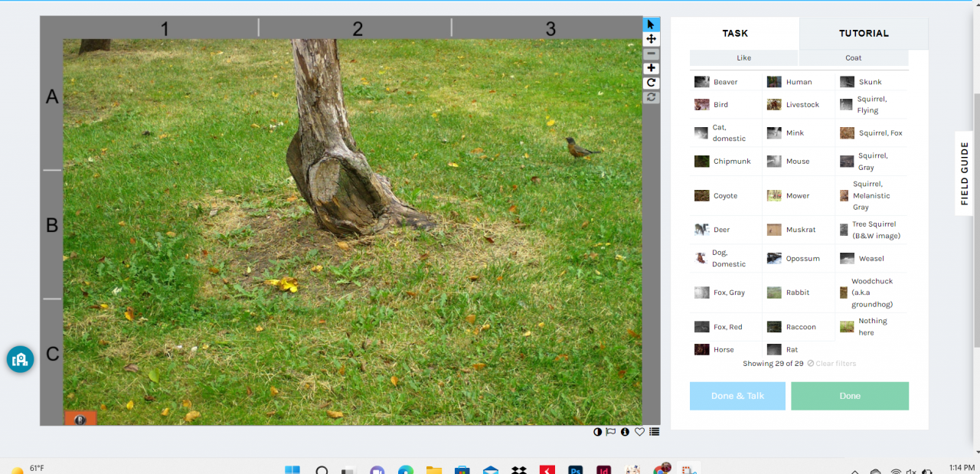Viewport: 980px width, 474px height.
Task: Show subject metadata info
Action: coord(625,432)
